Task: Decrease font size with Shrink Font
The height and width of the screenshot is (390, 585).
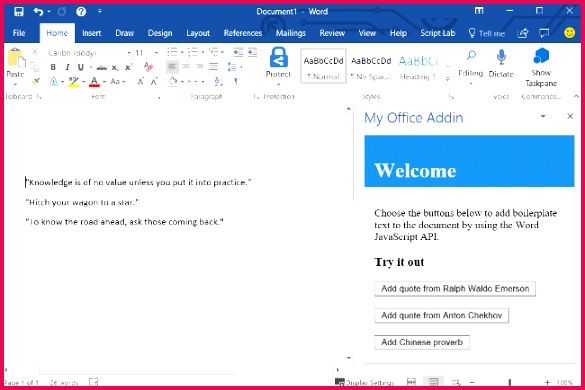Action: click(x=154, y=81)
